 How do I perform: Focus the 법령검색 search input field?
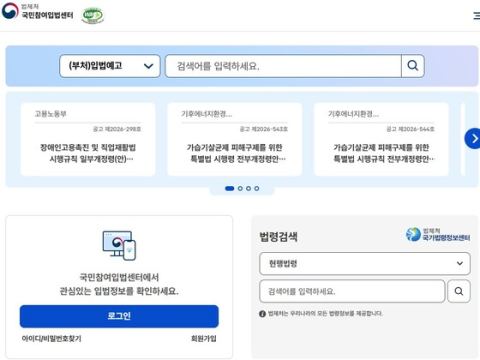352,291
